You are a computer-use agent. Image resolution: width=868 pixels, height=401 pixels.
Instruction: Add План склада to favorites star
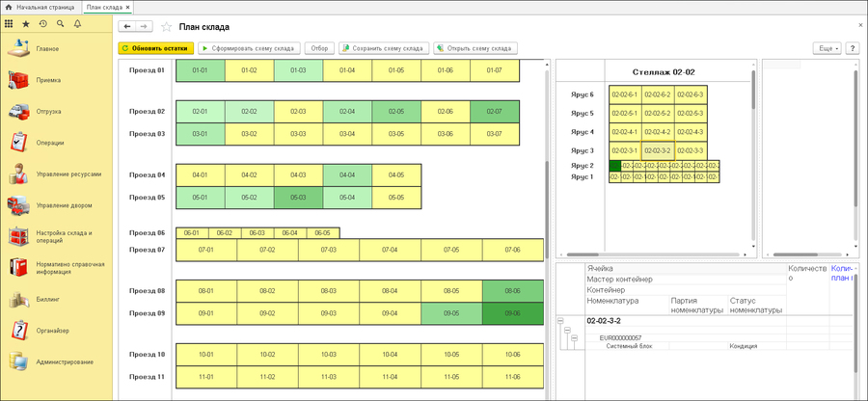(x=167, y=27)
